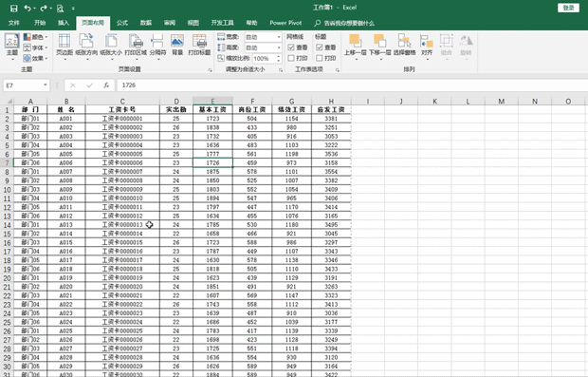Viewport: 588px width, 377px height.
Task: Open 纸张大小 paper size options
Action: (x=111, y=47)
